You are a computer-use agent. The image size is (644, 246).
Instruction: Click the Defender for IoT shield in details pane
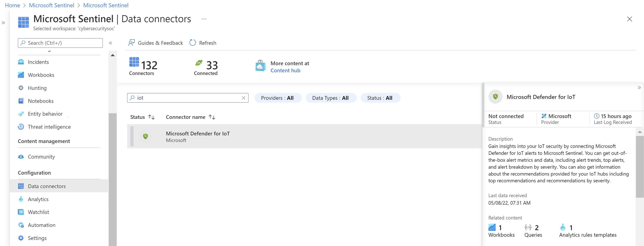pos(495,97)
